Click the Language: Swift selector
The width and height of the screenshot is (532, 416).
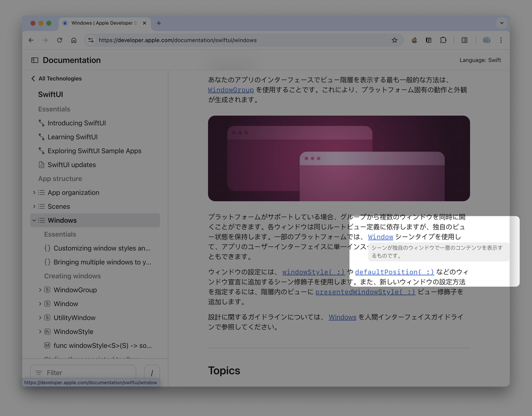[x=480, y=60]
